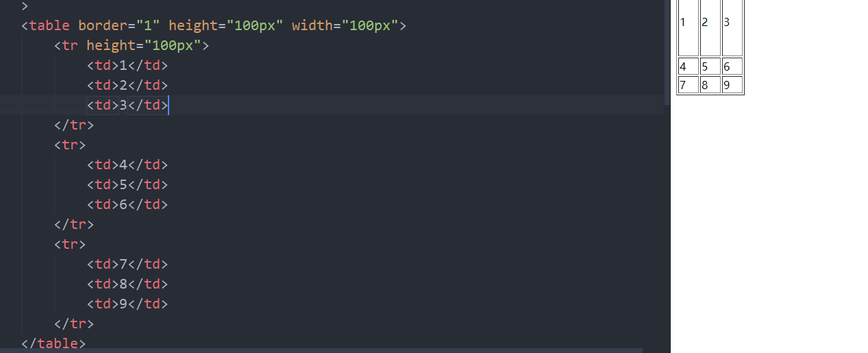This screenshot has width=868, height=353.
Task: Click the <td>9</td> code line
Action: (x=127, y=304)
